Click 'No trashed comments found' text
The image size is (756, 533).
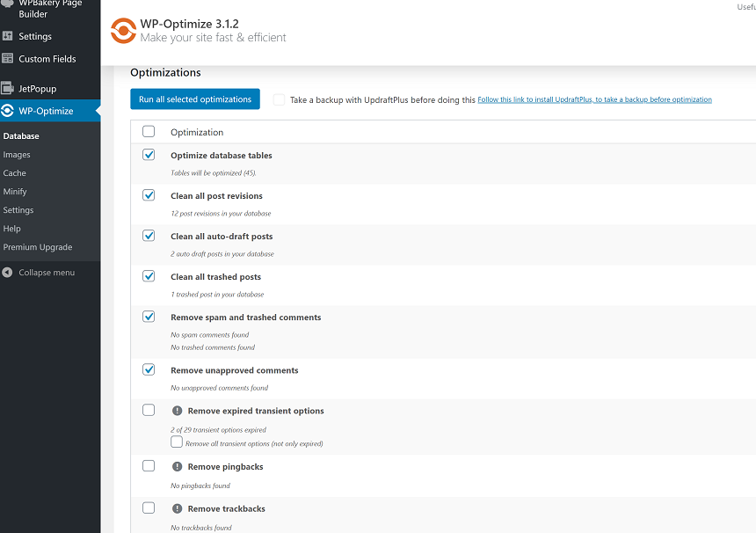213,347
